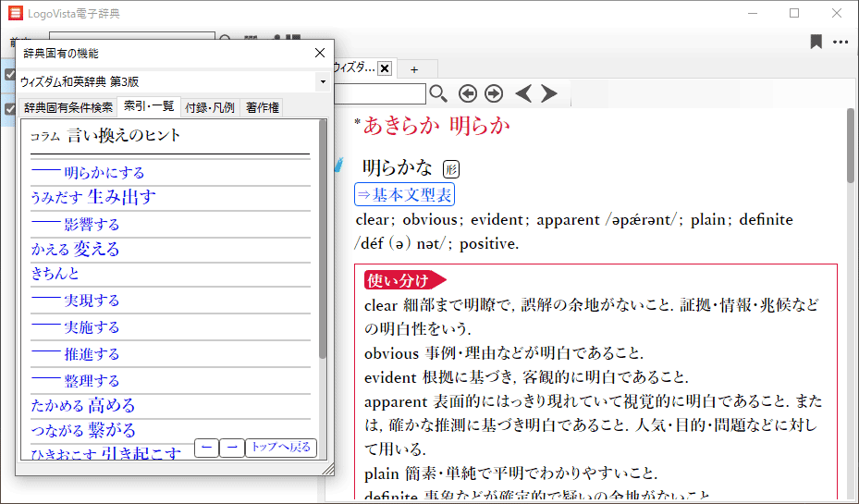Open きちんと index link
This screenshot has width=859, height=504.
click(55, 274)
